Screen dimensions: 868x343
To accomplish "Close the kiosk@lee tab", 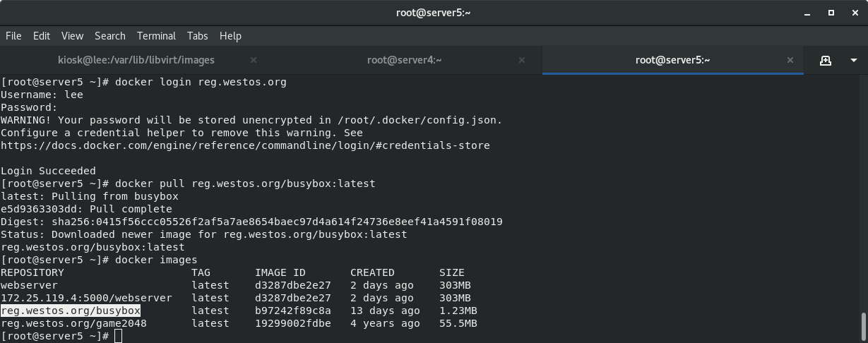I will [x=254, y=60].
